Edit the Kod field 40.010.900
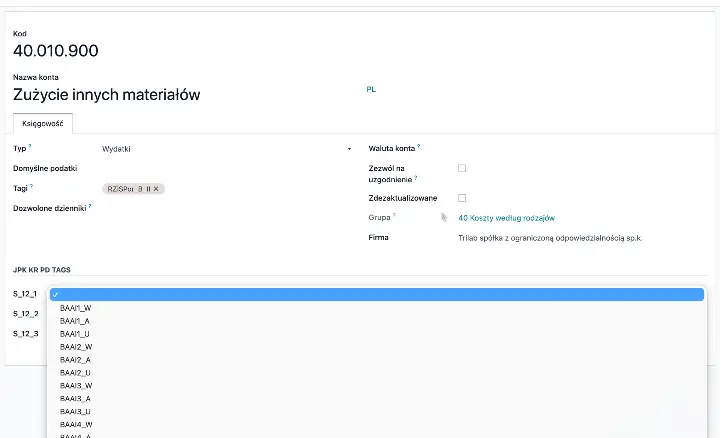This screenshot has height=438, width=720. click(56, 51)
